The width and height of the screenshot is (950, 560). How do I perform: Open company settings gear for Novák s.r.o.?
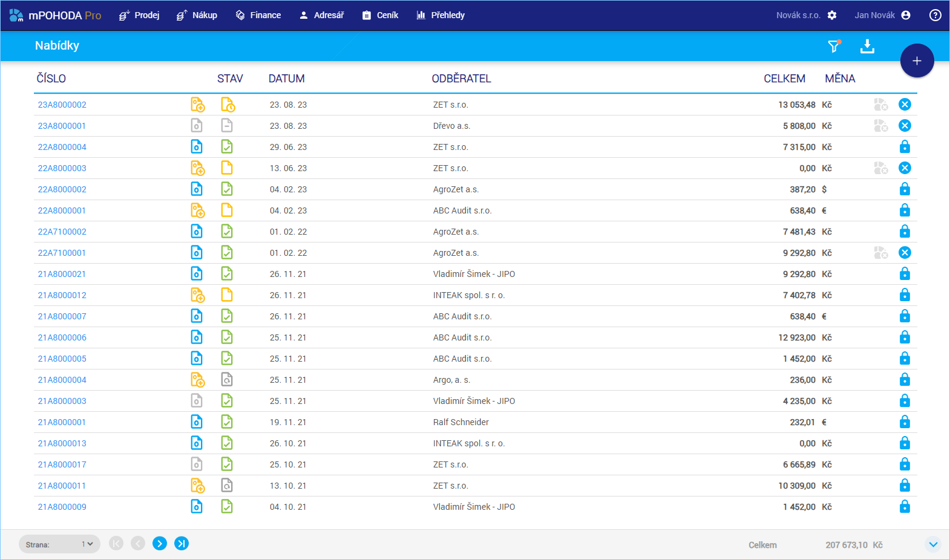click(832, 15)
